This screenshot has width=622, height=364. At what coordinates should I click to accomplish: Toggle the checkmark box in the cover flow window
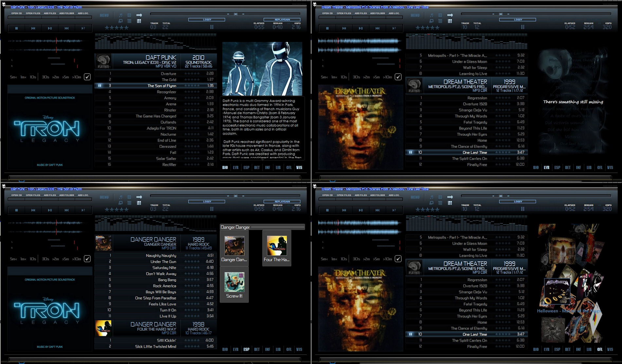pos(398,259)
